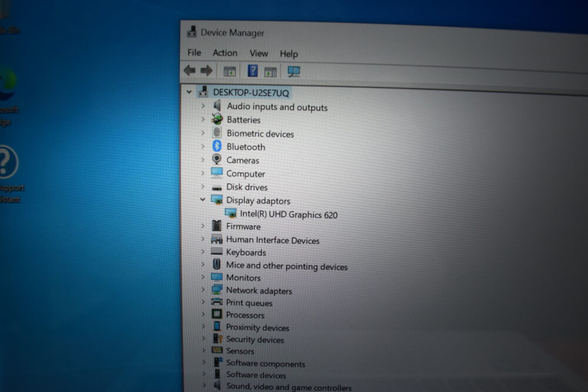Select the printer icon for Print queues

pyautogui.click(x=217, y=301)
